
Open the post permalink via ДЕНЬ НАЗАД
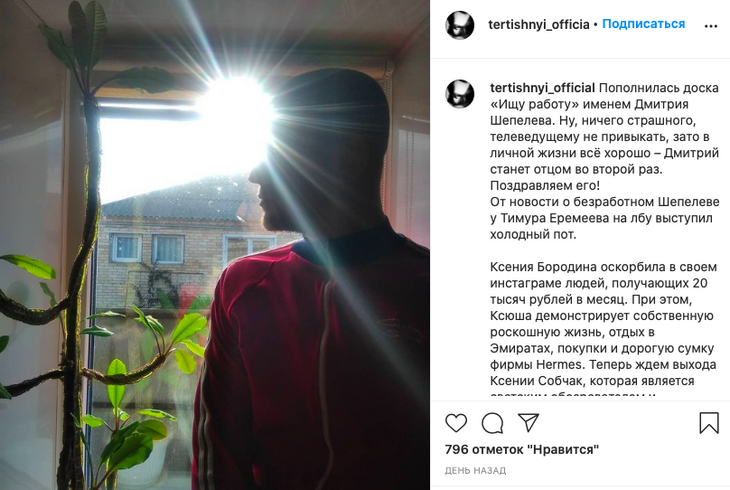(x=475, y=471)
